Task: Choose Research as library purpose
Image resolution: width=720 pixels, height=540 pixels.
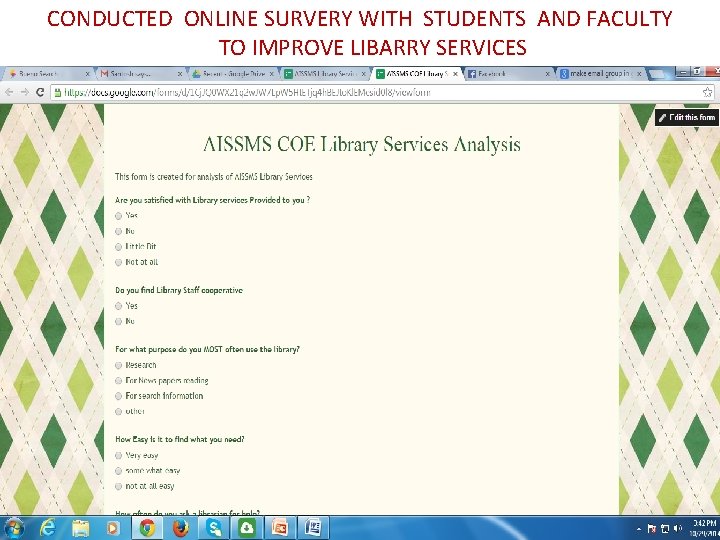Action: click(x=118, y=366)
